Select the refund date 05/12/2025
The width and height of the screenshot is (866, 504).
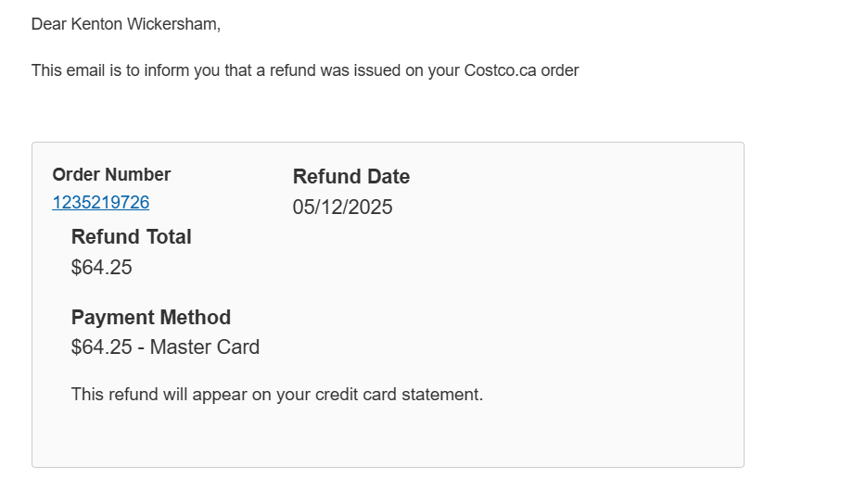tap(342, 207)
